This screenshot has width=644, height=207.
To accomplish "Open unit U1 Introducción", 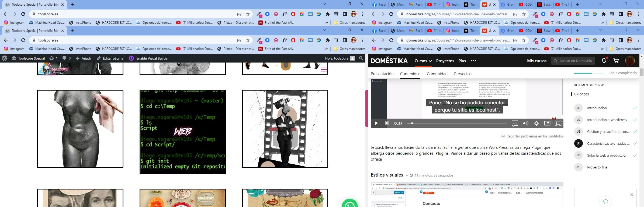I will coord(606,108).
